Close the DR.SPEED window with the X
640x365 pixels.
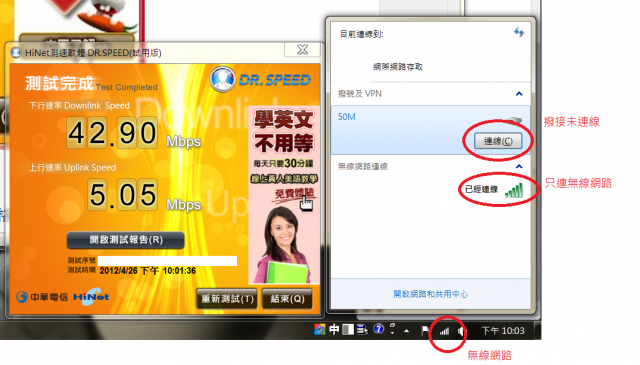pyautogui.click(x=302, y=50)
